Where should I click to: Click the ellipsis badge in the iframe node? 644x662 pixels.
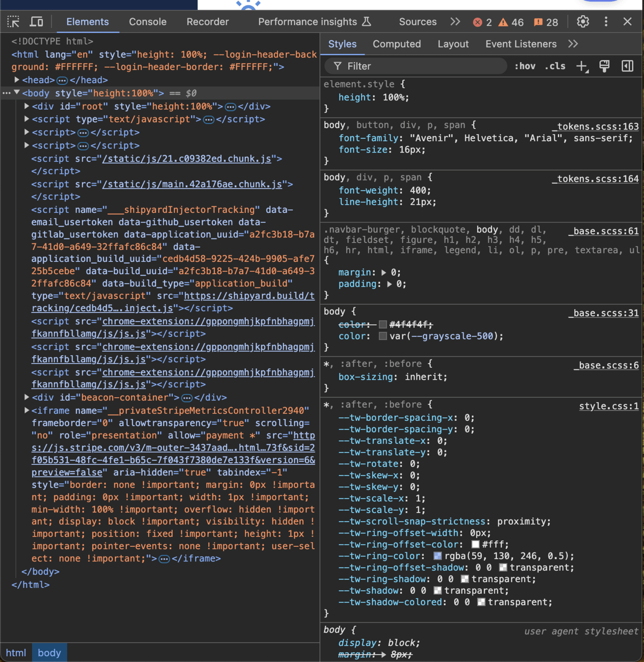(164, 559)
